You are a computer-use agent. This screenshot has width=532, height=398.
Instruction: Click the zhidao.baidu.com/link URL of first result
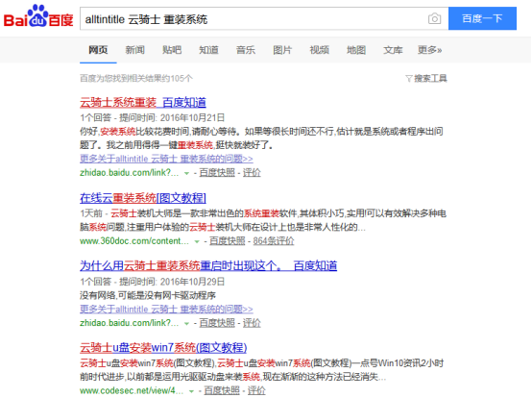pyautogui.click(x=129, y=173)
